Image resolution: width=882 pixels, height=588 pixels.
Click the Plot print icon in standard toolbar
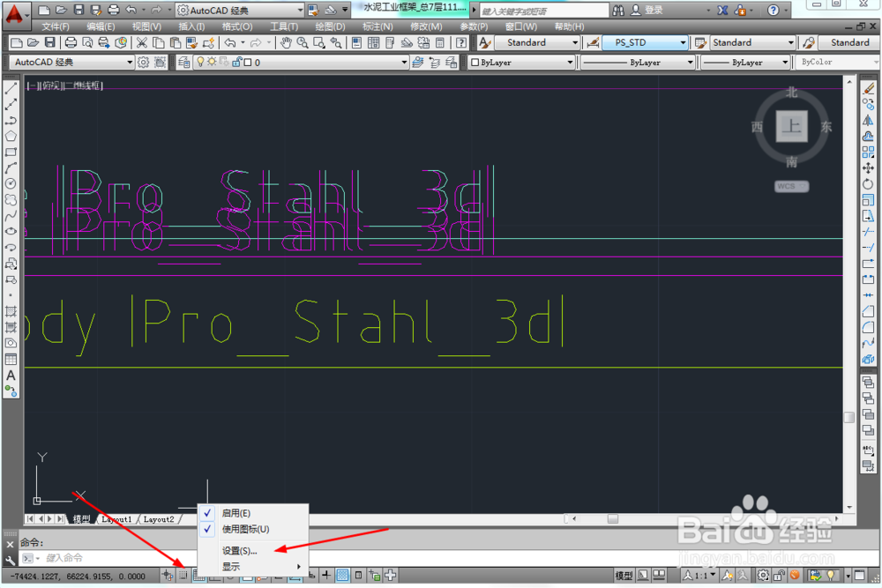[x=71, y=42]
